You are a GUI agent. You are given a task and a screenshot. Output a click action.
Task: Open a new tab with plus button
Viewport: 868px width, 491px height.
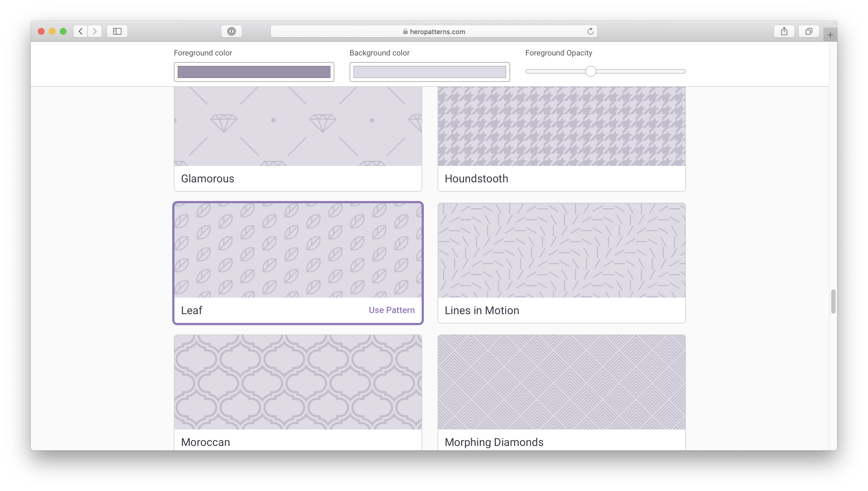(830, 35)
